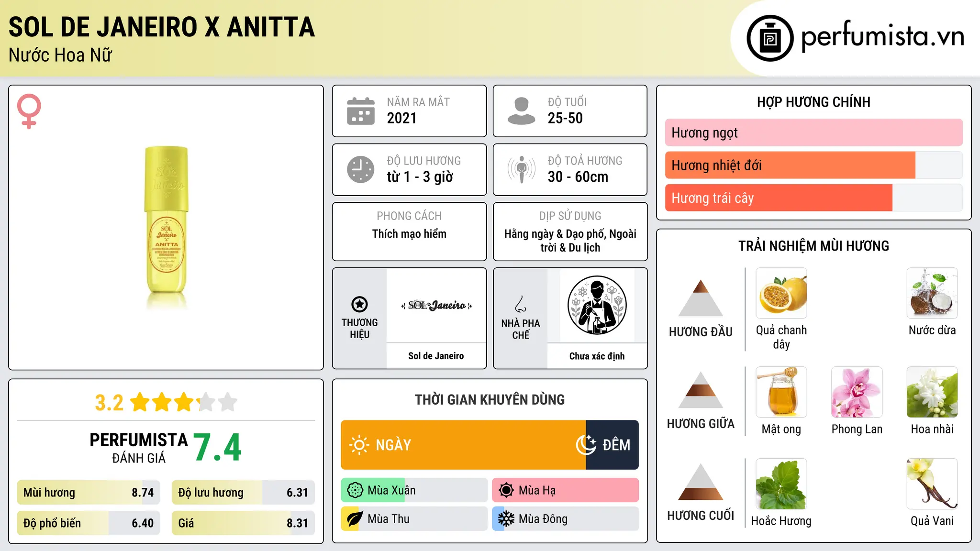The height and width of the screenshot is (551, 980).
Task: Click the 7.4 Perfumista score
Action: click(x=218, y=448)
